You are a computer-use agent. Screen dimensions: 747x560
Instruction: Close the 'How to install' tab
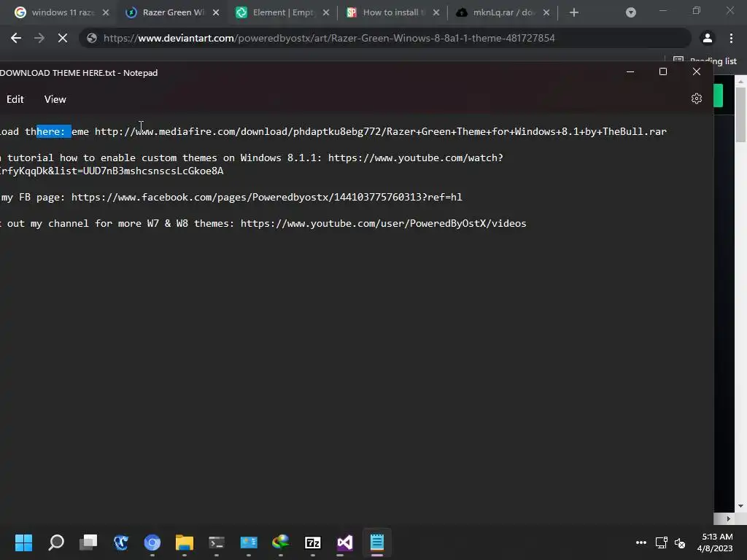click(436, 12)
